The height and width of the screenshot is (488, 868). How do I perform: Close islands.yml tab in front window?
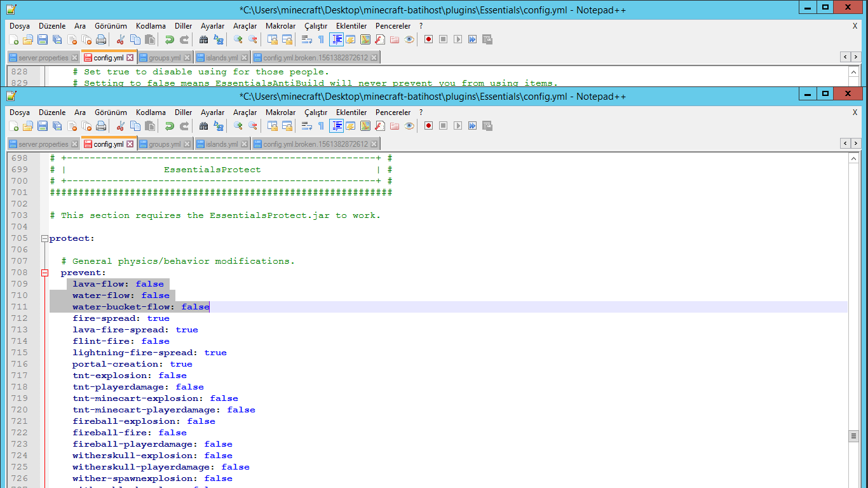point(244,144)
